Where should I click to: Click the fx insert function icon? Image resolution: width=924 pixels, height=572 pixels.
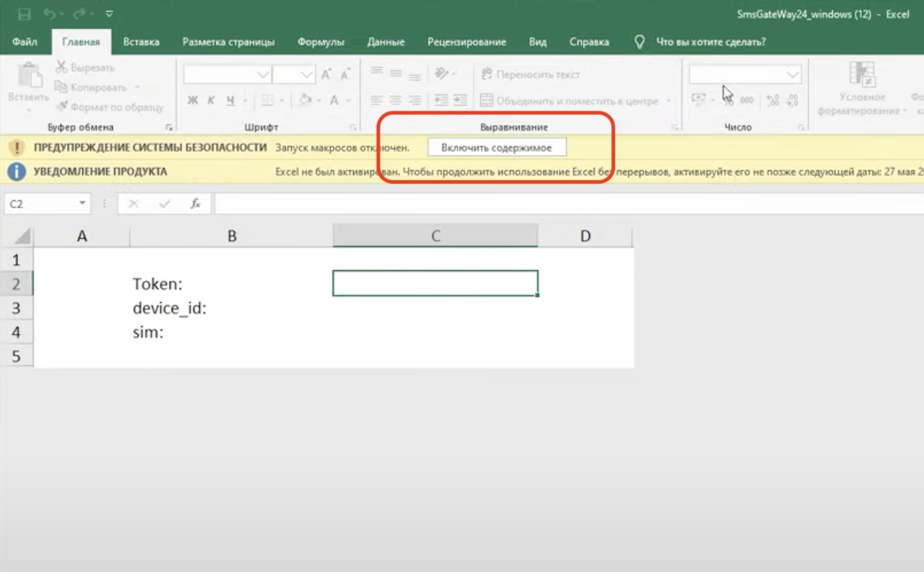point(195,204)
